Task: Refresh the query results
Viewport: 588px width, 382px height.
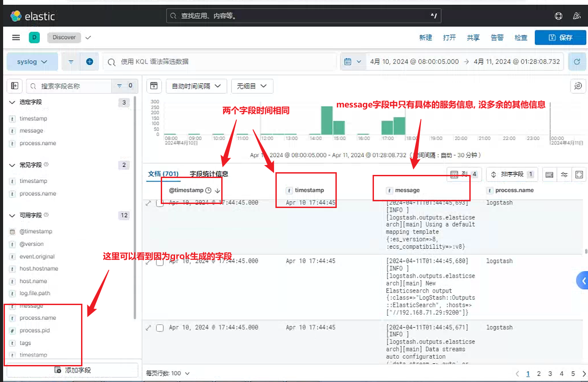Action: point(577,62)
